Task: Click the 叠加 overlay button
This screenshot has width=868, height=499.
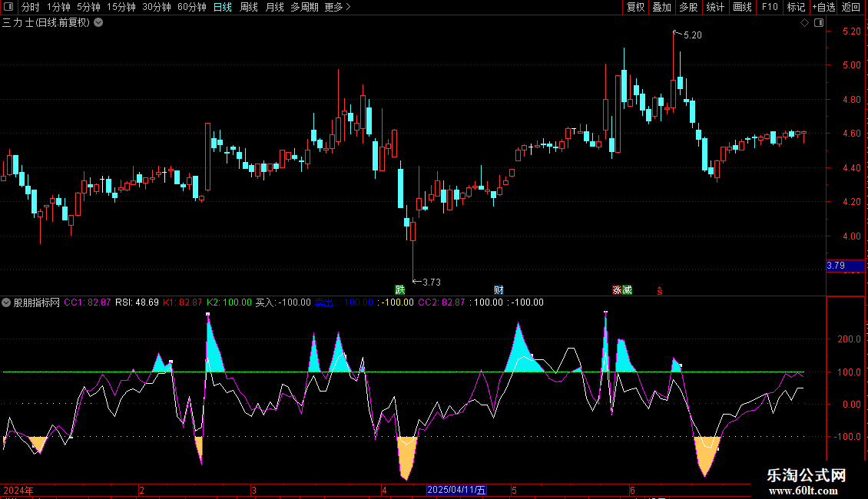Action: tap(662, 7)
